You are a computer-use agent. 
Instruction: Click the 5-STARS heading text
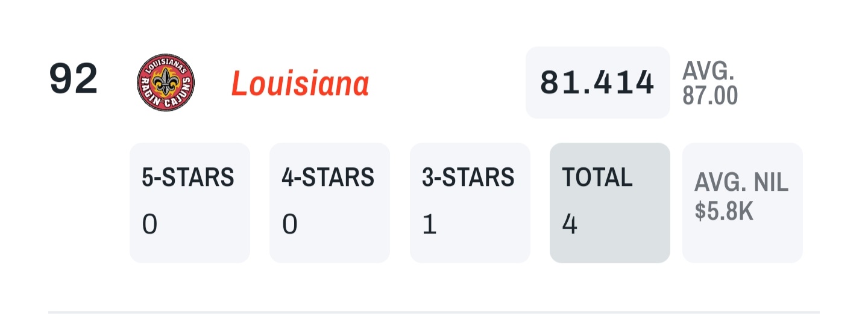[188, 178]
